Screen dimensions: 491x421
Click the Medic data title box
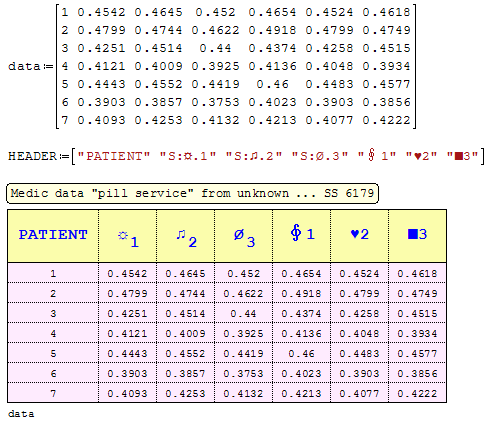192,193
